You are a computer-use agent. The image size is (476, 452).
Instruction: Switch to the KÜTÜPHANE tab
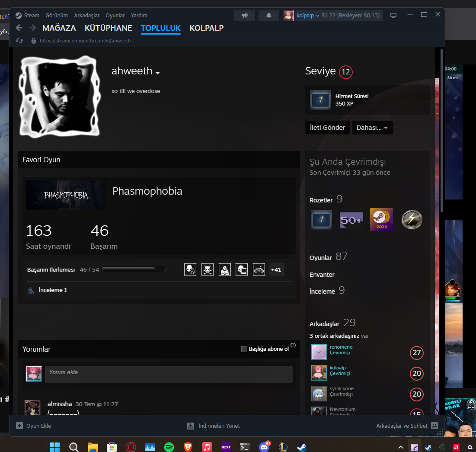pos(109,28)
